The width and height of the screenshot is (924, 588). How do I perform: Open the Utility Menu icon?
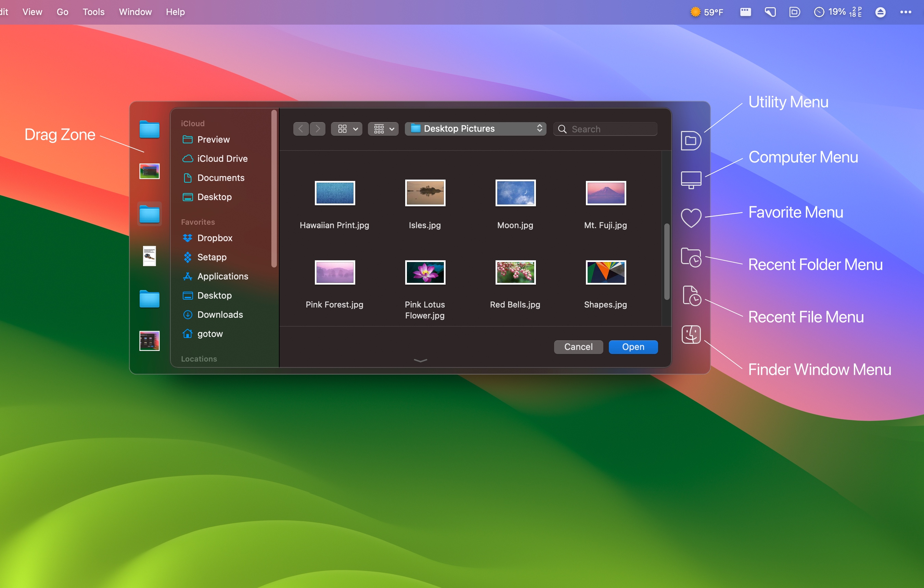point(691,140)
